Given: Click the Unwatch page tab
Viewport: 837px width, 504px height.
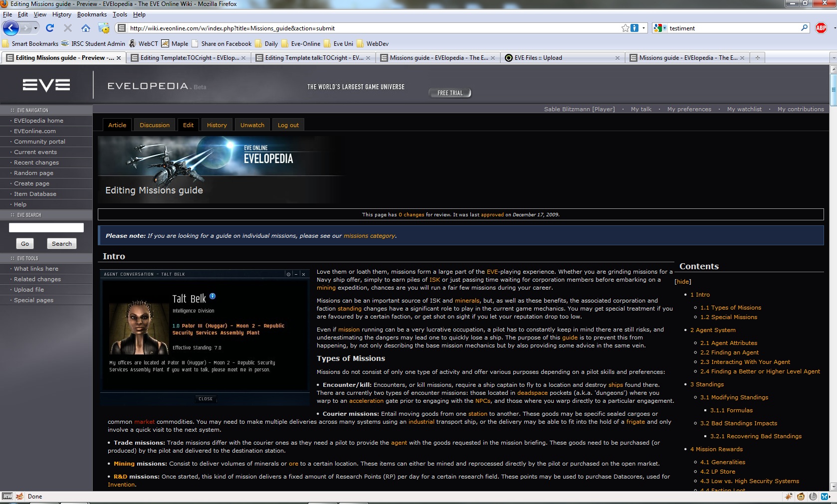Looking at the screenshot, I should point(252,125).
